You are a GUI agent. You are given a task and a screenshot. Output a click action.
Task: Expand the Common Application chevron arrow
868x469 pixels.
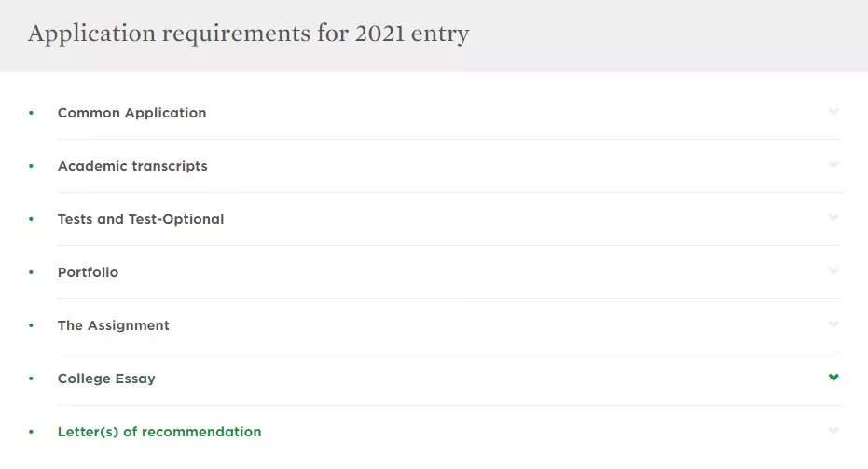pyautogui.click(x=834, y=112)
